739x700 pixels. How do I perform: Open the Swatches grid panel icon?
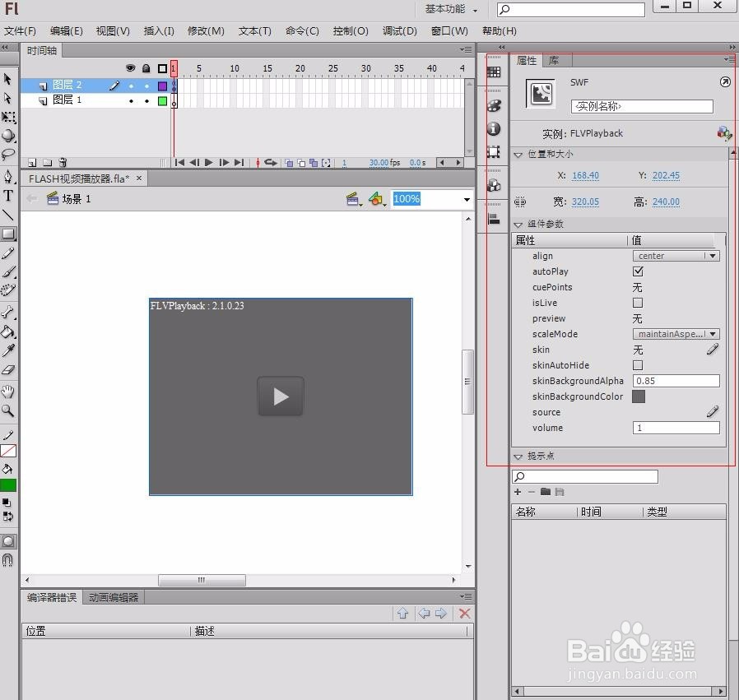point(494,72)
